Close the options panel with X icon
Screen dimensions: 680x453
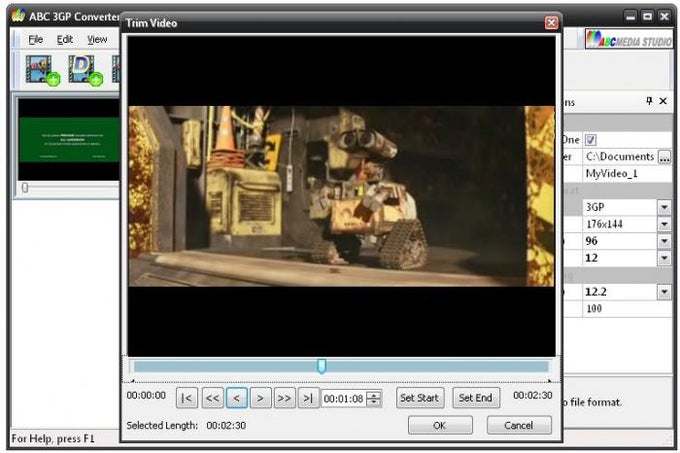pos(663,101)
